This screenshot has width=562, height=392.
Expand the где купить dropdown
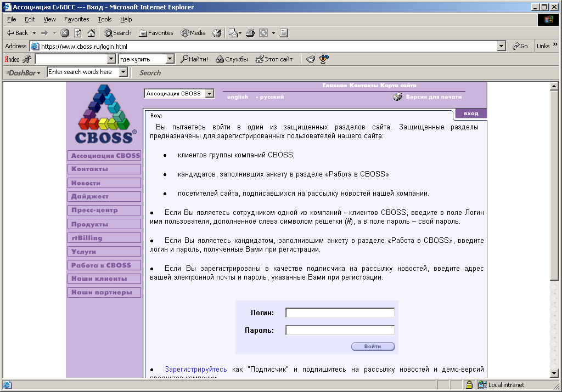(x=170, y=59)
